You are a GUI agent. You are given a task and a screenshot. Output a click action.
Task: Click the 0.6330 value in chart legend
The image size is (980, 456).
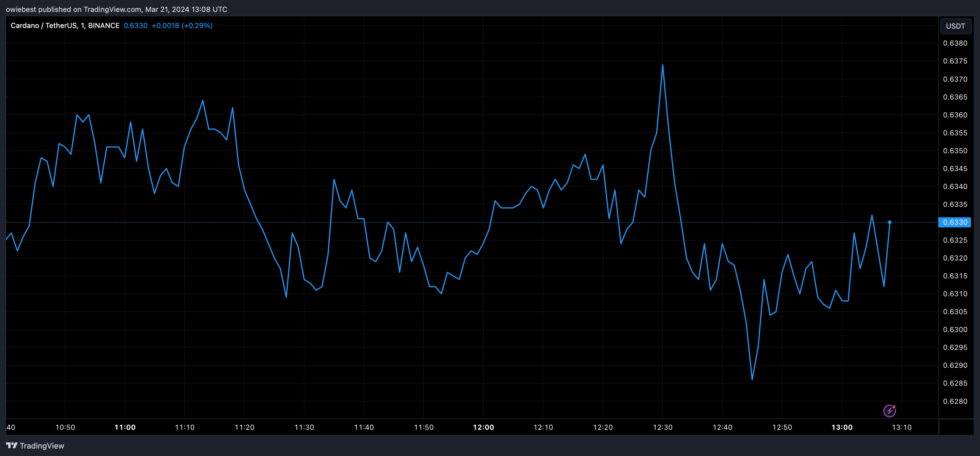click(x=135, y=25)
